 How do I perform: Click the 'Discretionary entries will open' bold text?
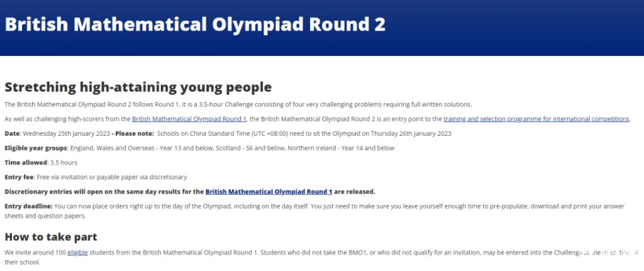click(x=52, y=192)
